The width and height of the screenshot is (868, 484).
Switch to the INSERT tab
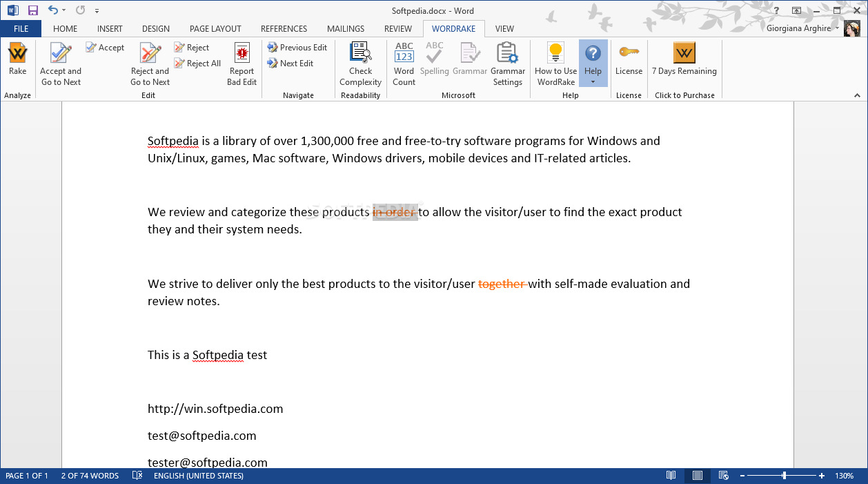click(110, 29)
